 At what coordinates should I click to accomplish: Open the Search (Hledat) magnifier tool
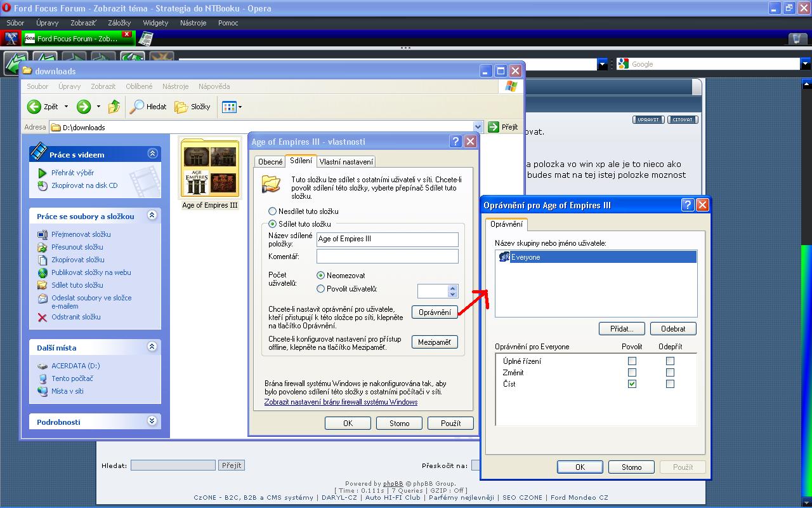136,107
